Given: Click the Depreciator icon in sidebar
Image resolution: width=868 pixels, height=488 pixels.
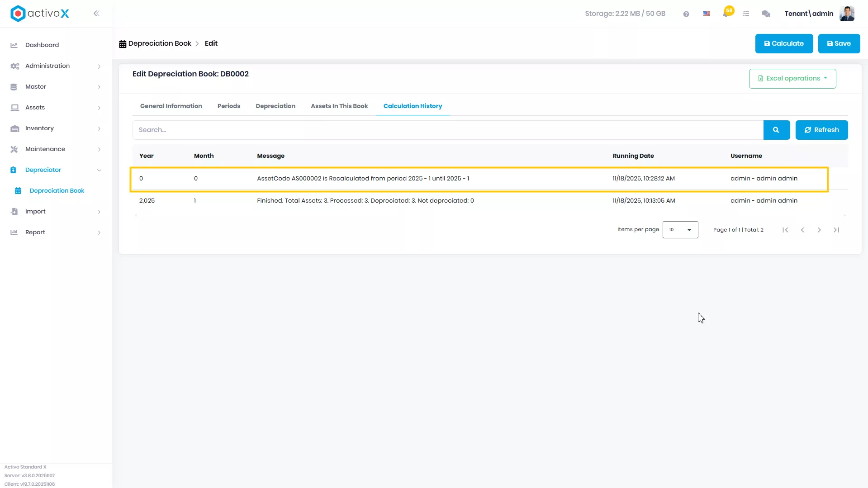Looking at the screenshot, I should pos(13,170).
